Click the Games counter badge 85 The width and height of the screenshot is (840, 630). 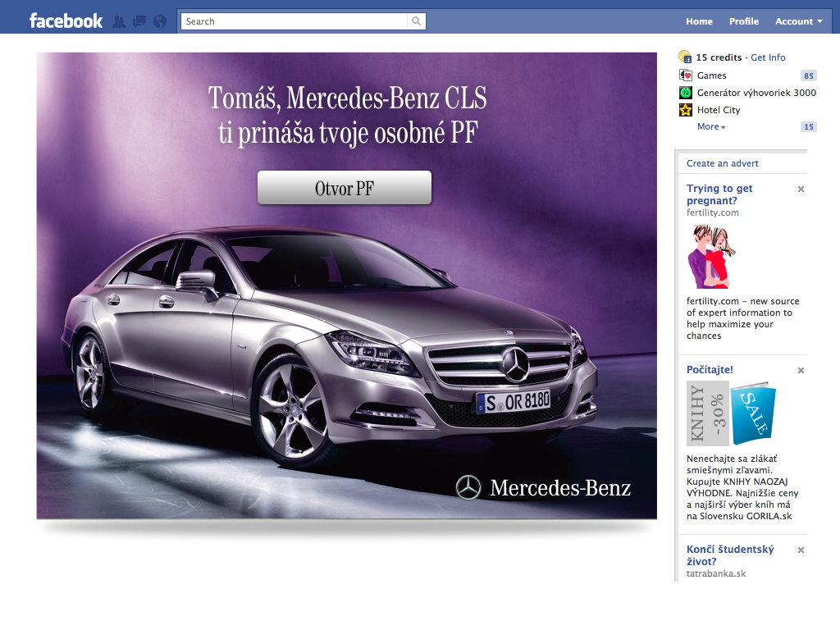click(x=808, y=75)
